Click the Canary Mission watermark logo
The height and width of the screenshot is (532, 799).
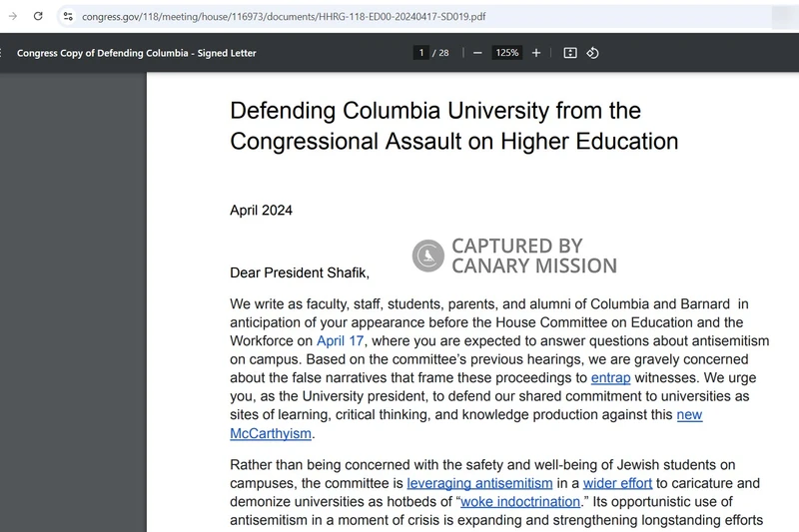click(428, 256)
